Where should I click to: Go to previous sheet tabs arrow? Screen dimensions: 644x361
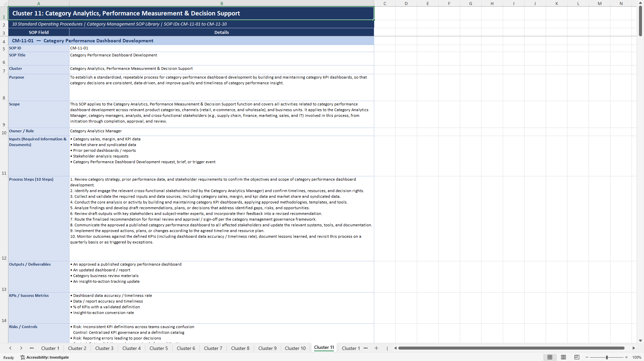click(10, 348)
